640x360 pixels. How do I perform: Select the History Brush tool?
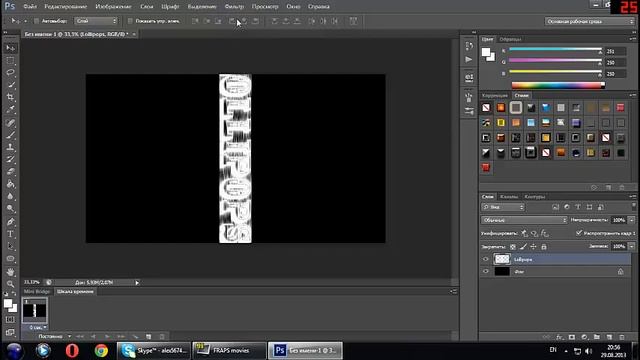click(x=11, y=159)
